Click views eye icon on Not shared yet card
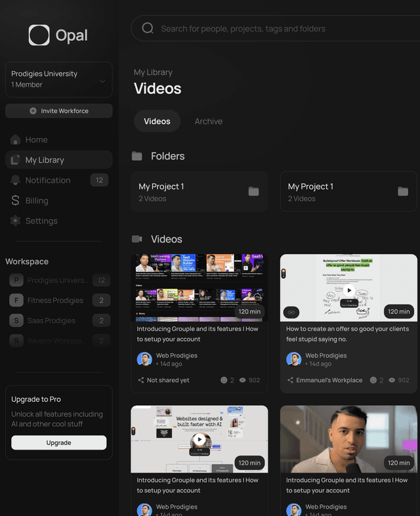 point(243,380)
